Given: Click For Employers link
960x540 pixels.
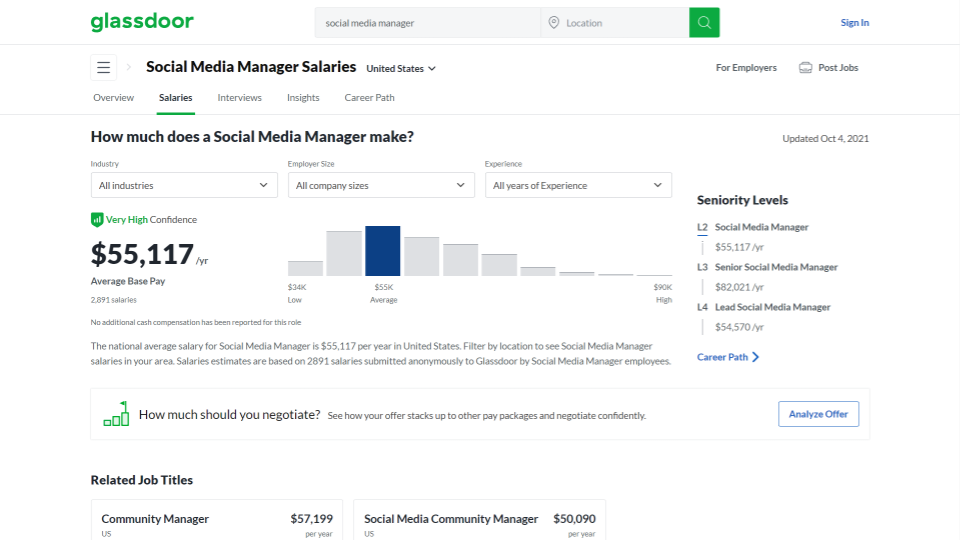Looking at the screenshot, I should point(746,67).
